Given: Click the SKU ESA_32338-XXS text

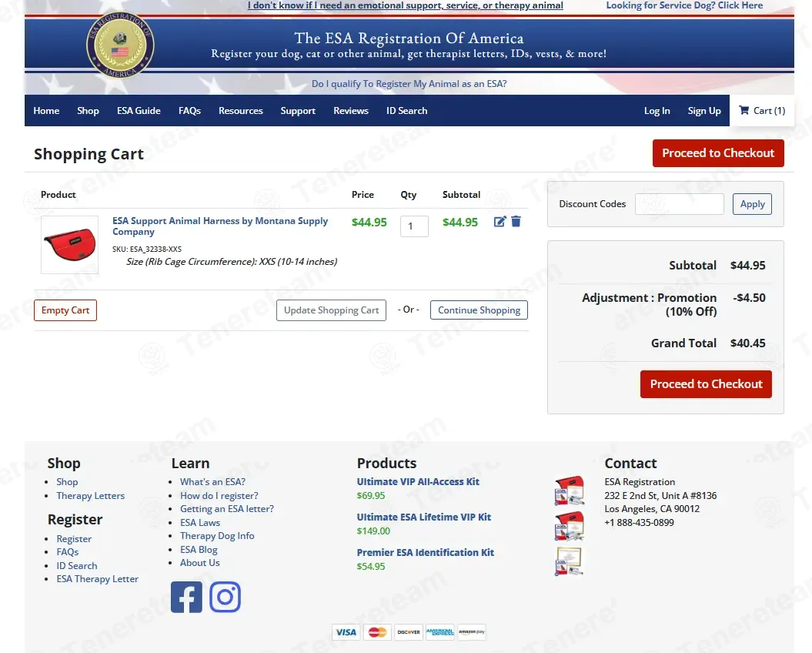Looking at the screenshot, I should point(147,249).
